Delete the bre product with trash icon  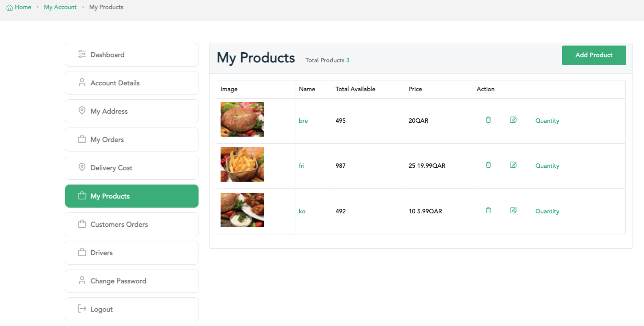[x=488, y=120]
